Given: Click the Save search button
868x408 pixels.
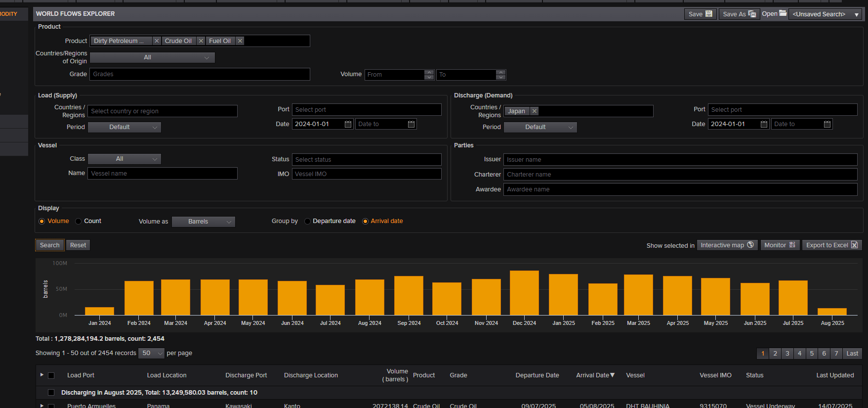Looking at the screenshot, I should [700, 14].
